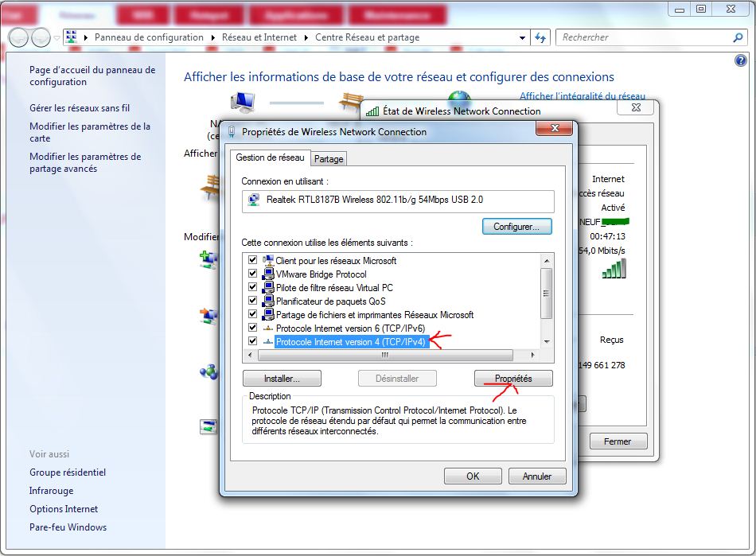Click Fermer in the État window

[x=618, y=441]
